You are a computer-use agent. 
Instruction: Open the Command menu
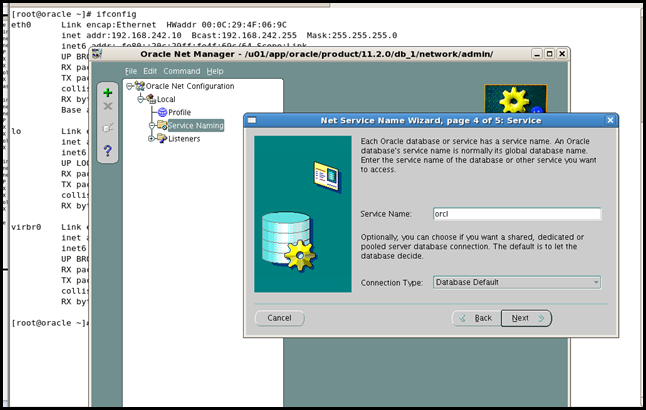click(x=182, y=71)
